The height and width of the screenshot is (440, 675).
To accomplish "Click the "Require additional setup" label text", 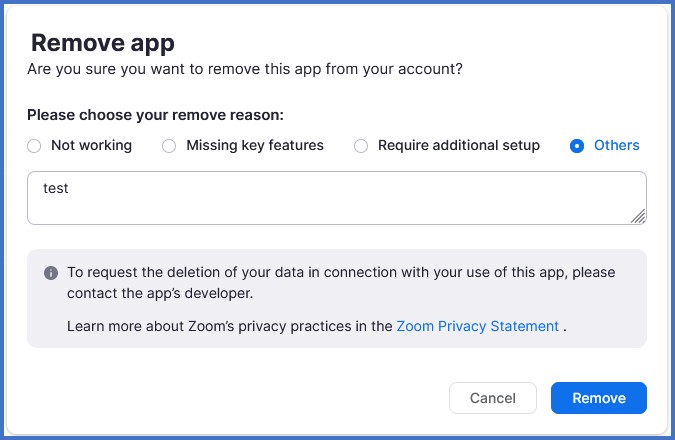I will pyautogui.click(x=458, y=146).
